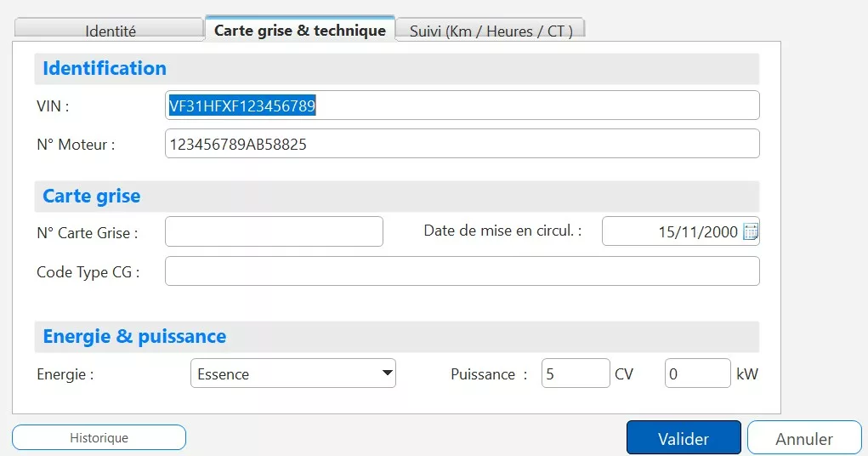Click the Carte grise section heading
The height and width of the screenshot is (456, 868).
(x=91, y=197)
